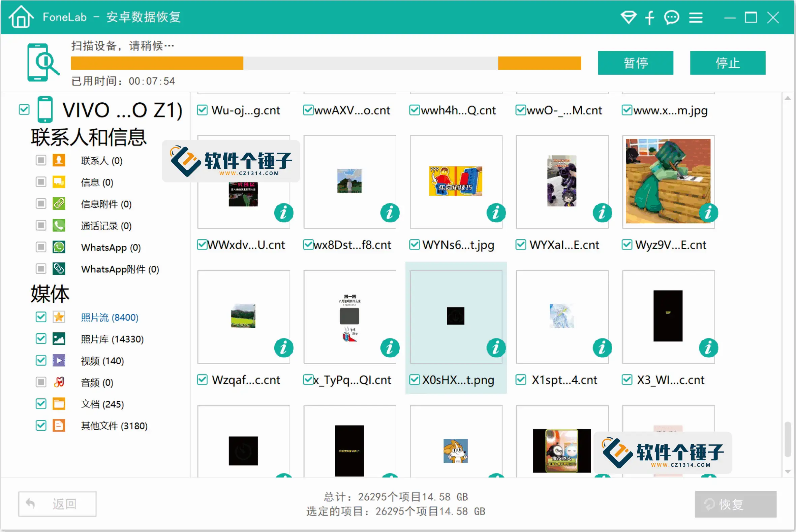The image size is (796, 532).
Task: Open the hamburger menu
Action: coord(696,18)
